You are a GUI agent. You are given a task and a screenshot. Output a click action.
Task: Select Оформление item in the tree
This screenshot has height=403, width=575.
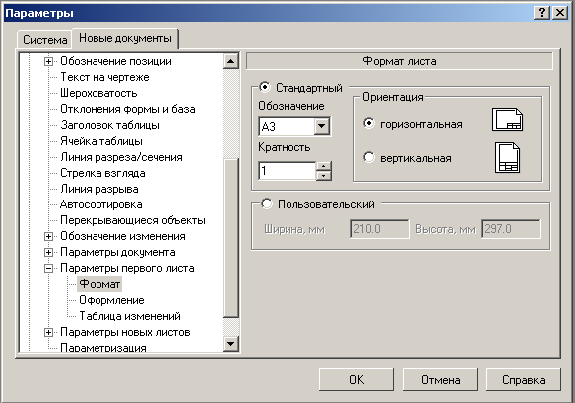[x=112, y=300]
